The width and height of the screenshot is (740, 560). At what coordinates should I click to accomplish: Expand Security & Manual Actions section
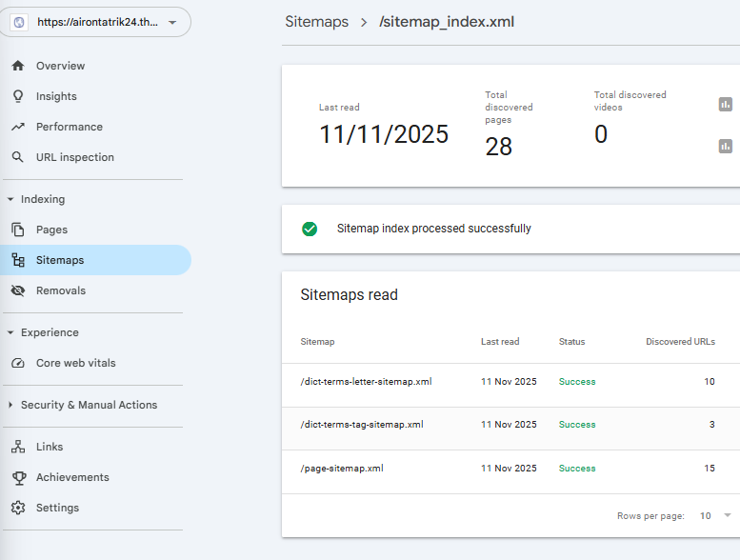point(10,405)
